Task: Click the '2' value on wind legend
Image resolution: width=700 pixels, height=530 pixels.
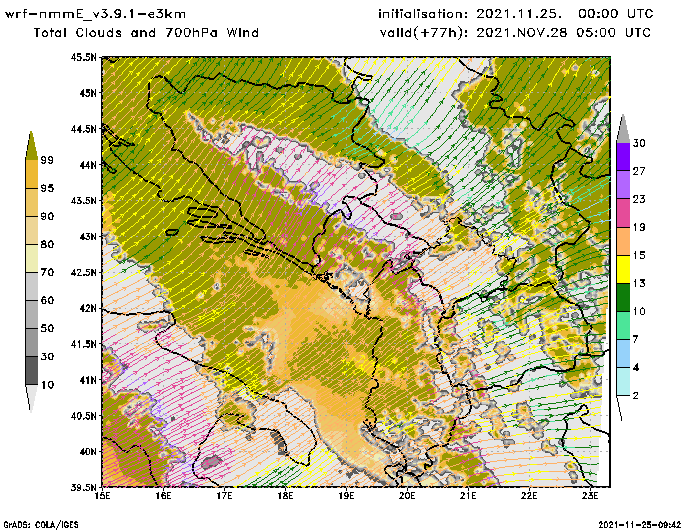Action: tap(636, 396)
